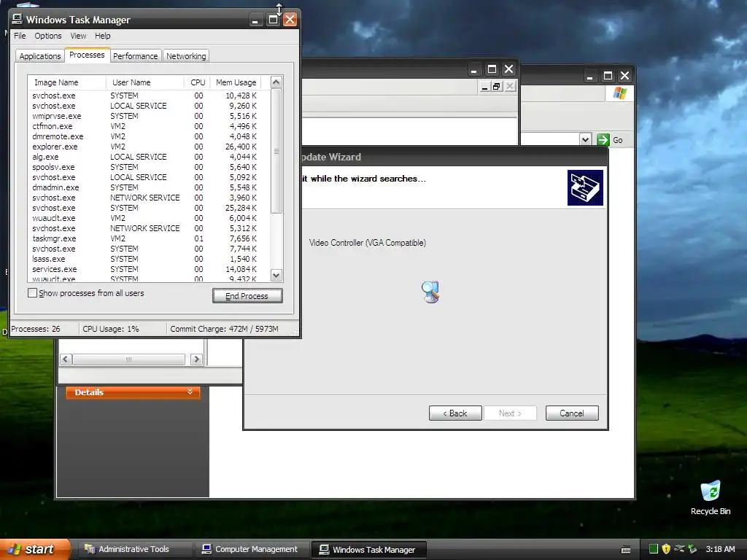Open the start menu

click(x=34, y=549)
